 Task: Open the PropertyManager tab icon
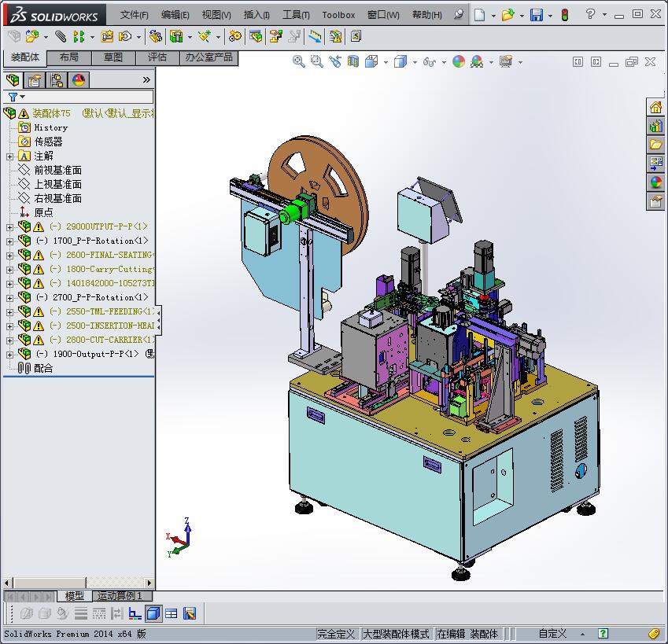pos(35,80)
